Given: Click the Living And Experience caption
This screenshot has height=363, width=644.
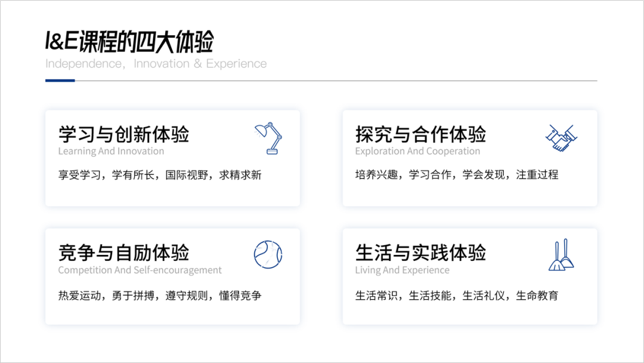Looking at the screenshot, I should pos(402,270).
